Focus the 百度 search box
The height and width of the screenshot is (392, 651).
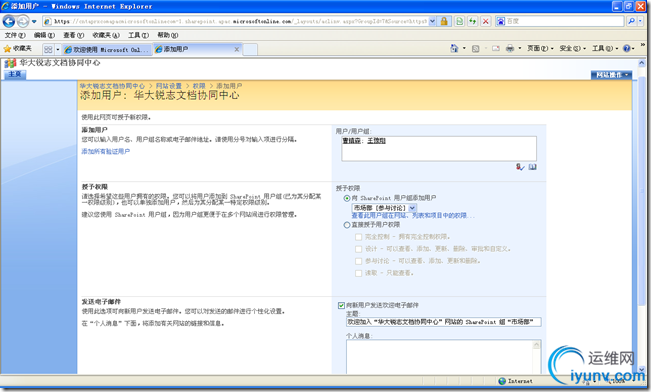click(x=564, y=21)
